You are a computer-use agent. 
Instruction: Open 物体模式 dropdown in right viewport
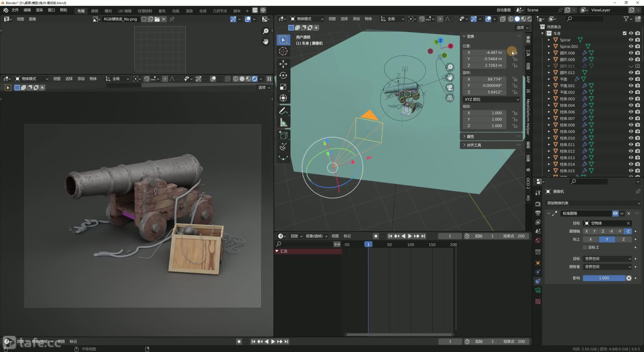[x=307, y=19]
